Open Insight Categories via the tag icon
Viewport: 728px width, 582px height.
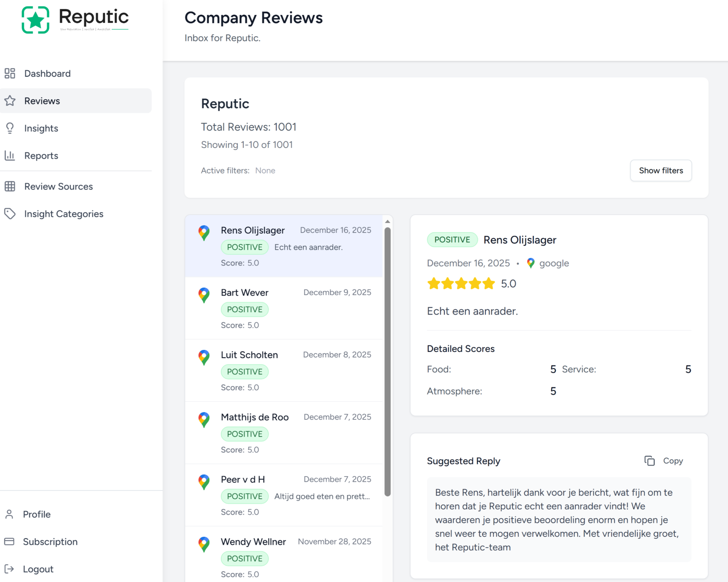[x=10, y=214]
